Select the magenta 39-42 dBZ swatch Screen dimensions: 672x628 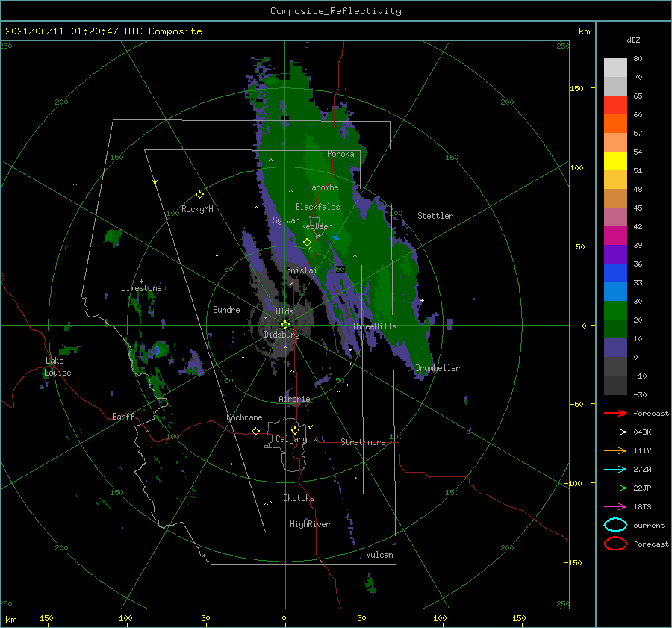point(615,236)
